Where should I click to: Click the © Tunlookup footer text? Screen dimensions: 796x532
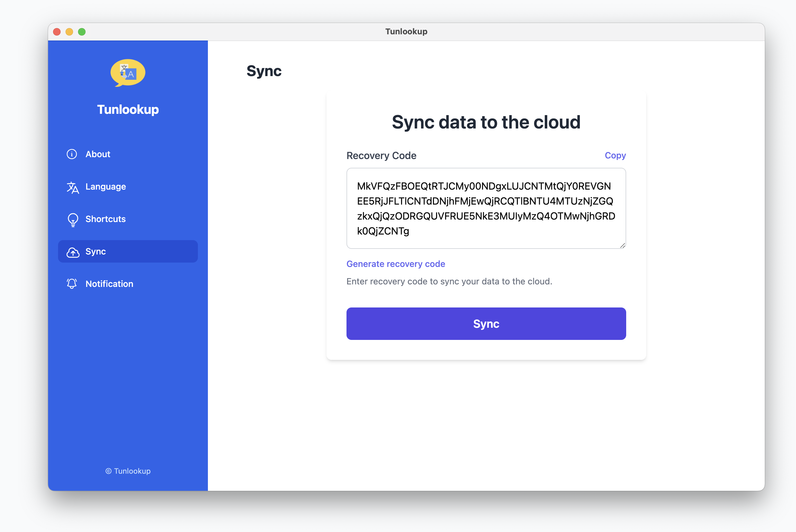pyautogui.click(x=128, y=471)
